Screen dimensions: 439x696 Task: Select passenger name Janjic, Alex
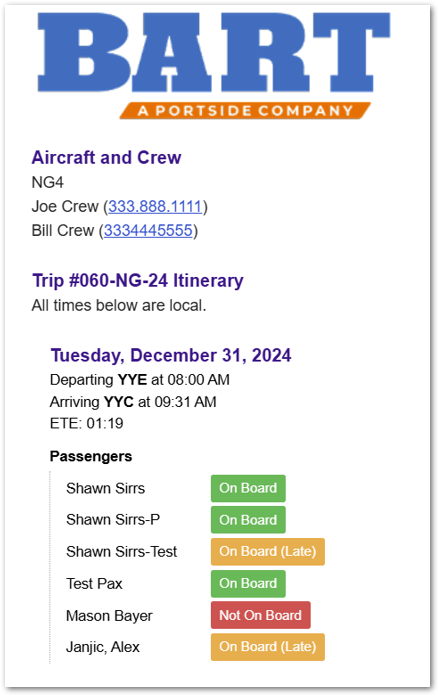pos(103,647)
